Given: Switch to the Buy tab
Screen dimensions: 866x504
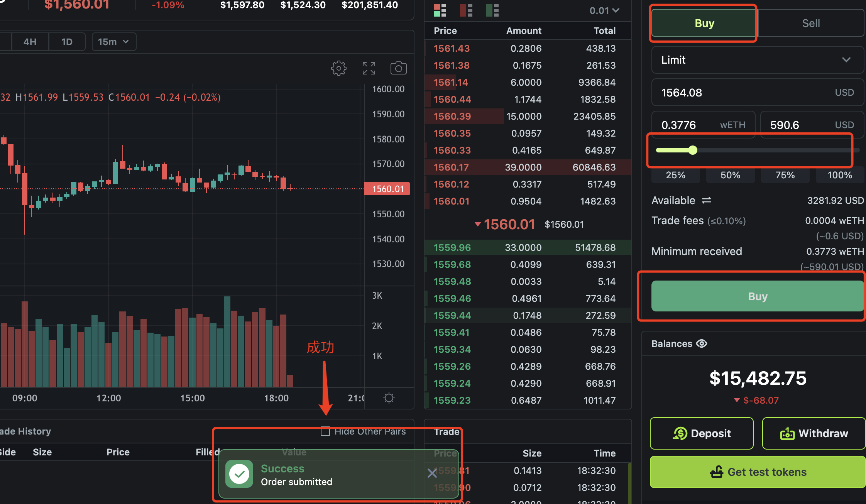Looking at the screenshot, I should pyautogui.click(x=704, y=23).
